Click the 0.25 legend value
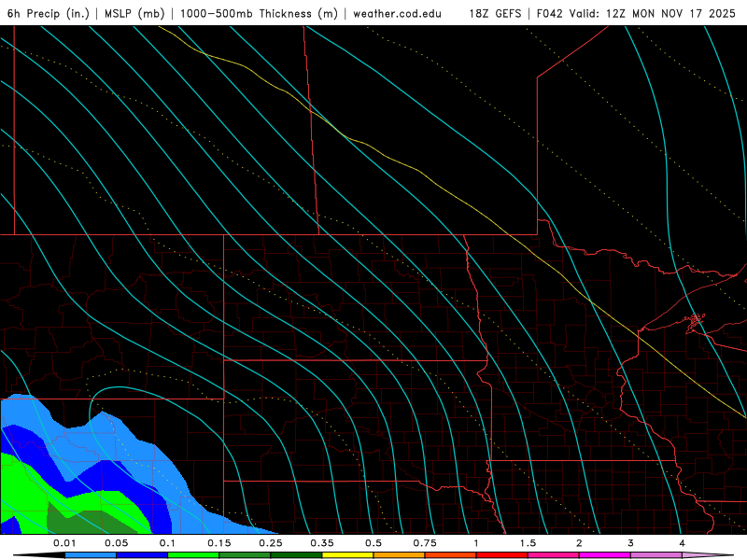747x560 pixels. pyautogui.click(x=271, y=543)
